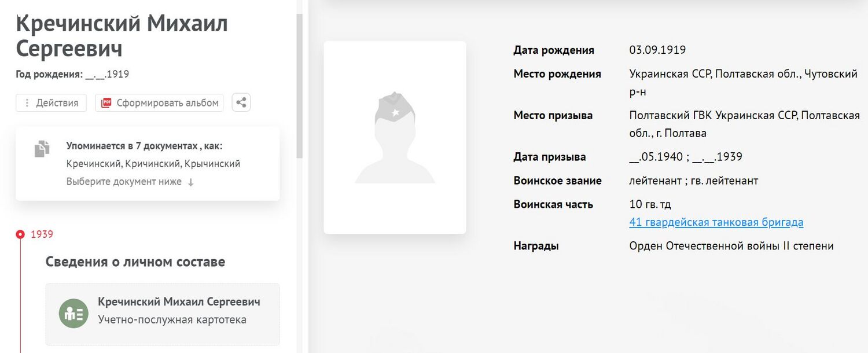Click the 1939 year label on timeline
This screenshot has width=868, height=353.
click(x=42, y=234)
